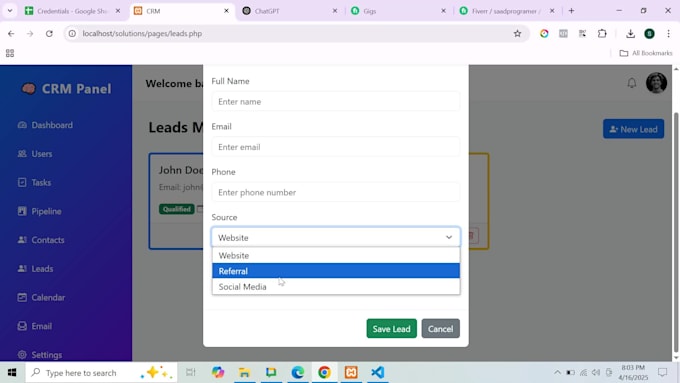Viewport: 680px width, 383px height.
Task: Open Google Chrome from the taskbar
Action: (324, 373)
